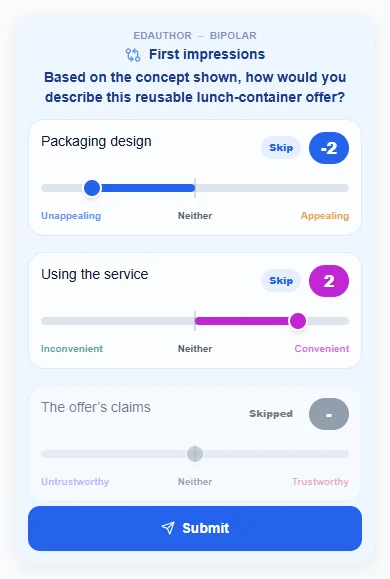Click the purple Using the service slider handle
This screenshot has height=579, width=390.
pos(298,321)
